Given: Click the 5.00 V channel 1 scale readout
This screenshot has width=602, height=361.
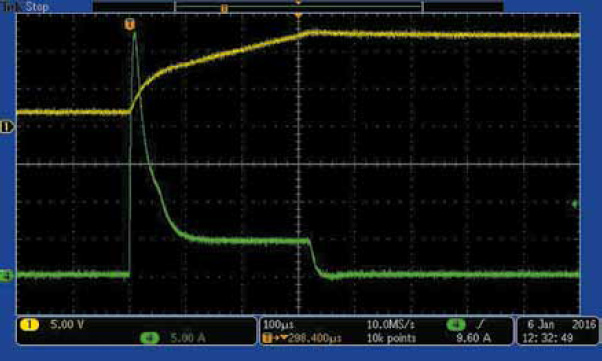Looking at the screenshot, I should (x=67, y=325).
